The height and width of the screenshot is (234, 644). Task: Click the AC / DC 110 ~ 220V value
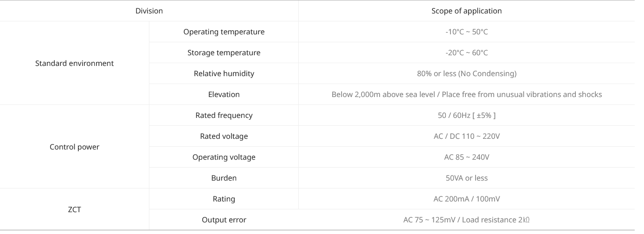point(466,136)
